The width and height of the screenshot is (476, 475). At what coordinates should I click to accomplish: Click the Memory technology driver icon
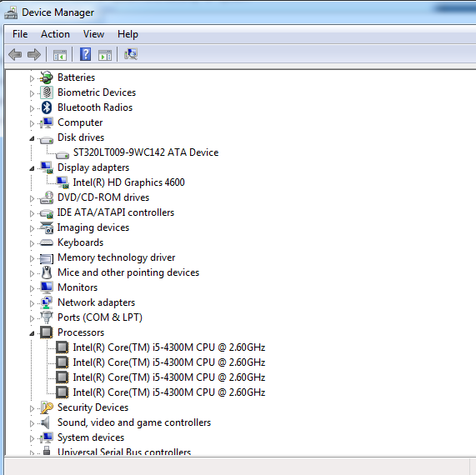(x=47, y=258)
